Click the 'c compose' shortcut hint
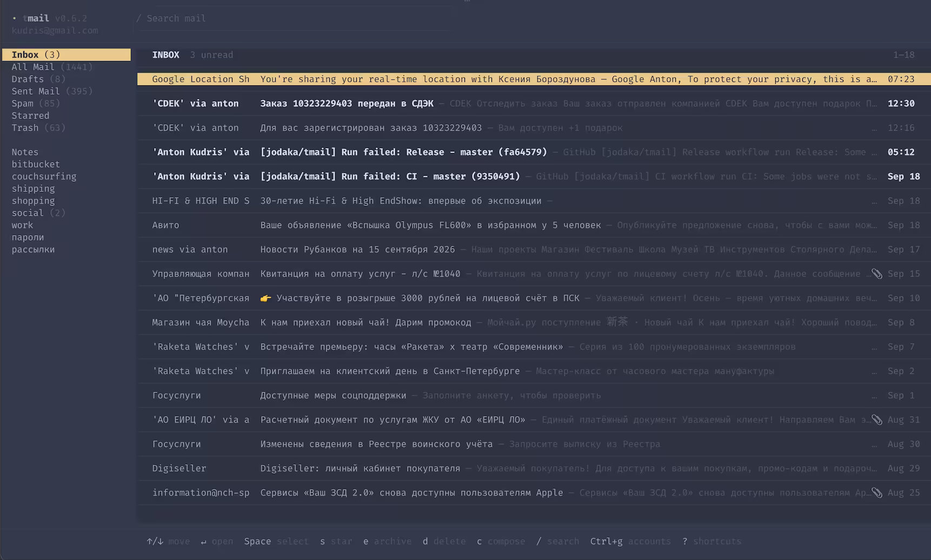The image size is (931, 560). tap(501, 541)
